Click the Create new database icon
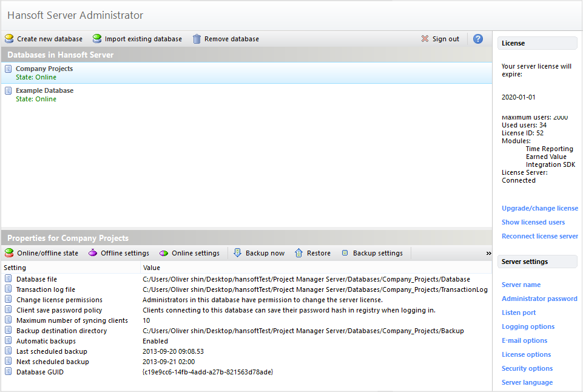Viewport: 583px width, 392px height. coord(9,39)
